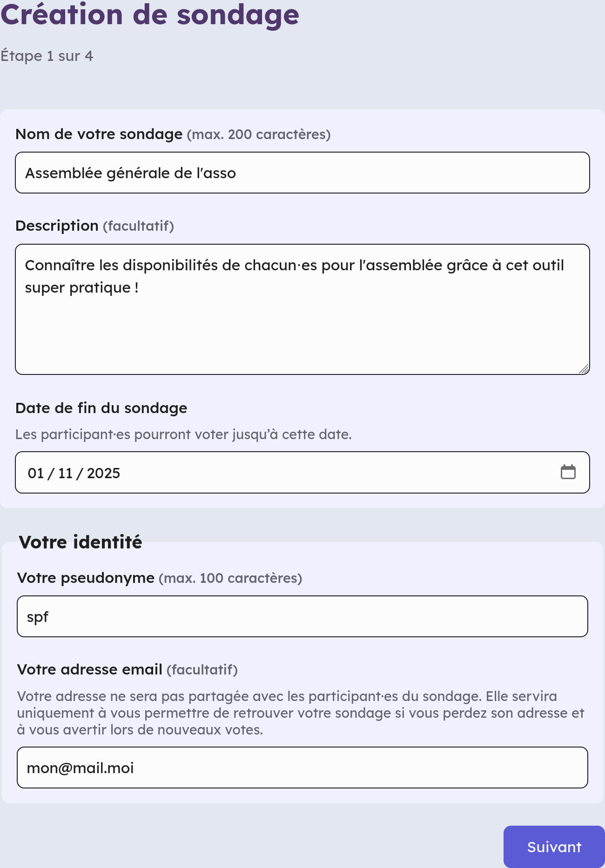Select the year 2025 in date field
This screenshot has width=605, height=868.
103,473
